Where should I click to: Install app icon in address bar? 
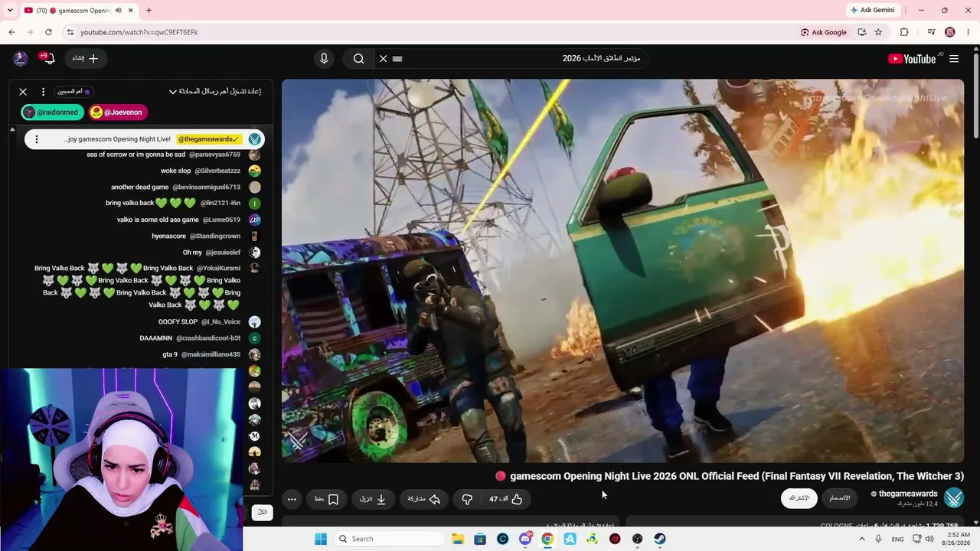coord(862,32)
